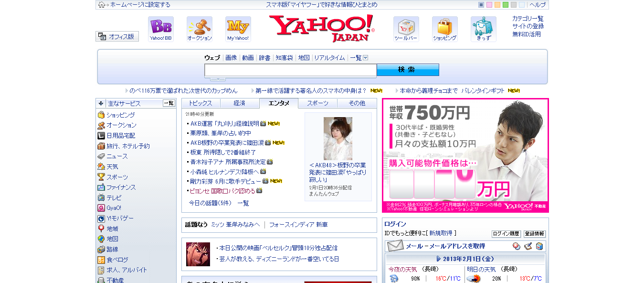Switch to the その他 tab
644x283 pixels.
[357, 103]
